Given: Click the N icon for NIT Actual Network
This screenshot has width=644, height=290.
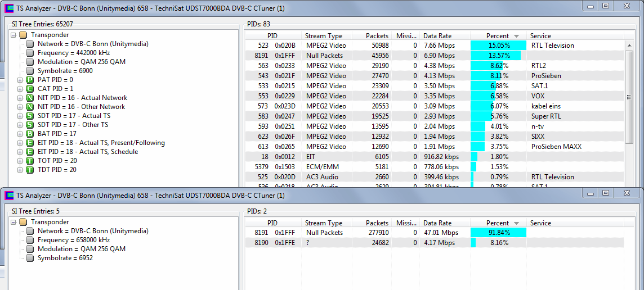Looking at the screenshot, I should point(30,98).
